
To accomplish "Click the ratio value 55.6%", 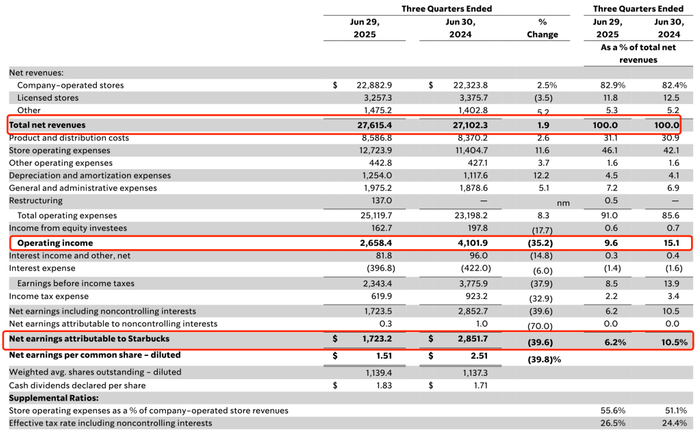I will click(x=613, y=411).
